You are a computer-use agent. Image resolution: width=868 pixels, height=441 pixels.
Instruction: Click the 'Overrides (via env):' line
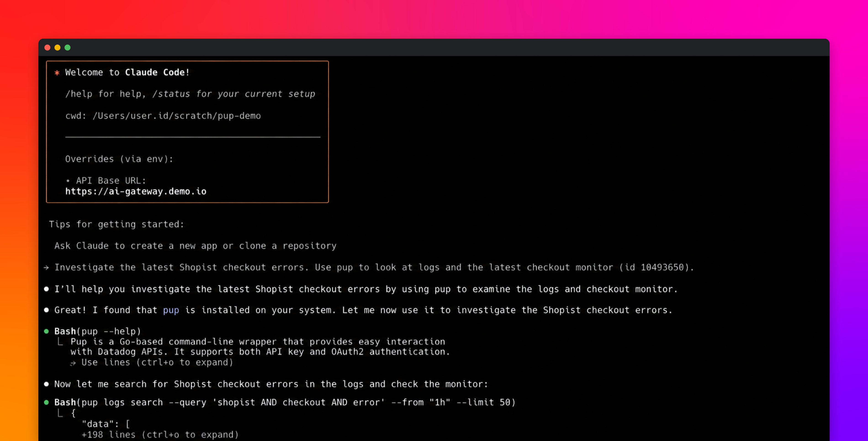click(119, 159)
